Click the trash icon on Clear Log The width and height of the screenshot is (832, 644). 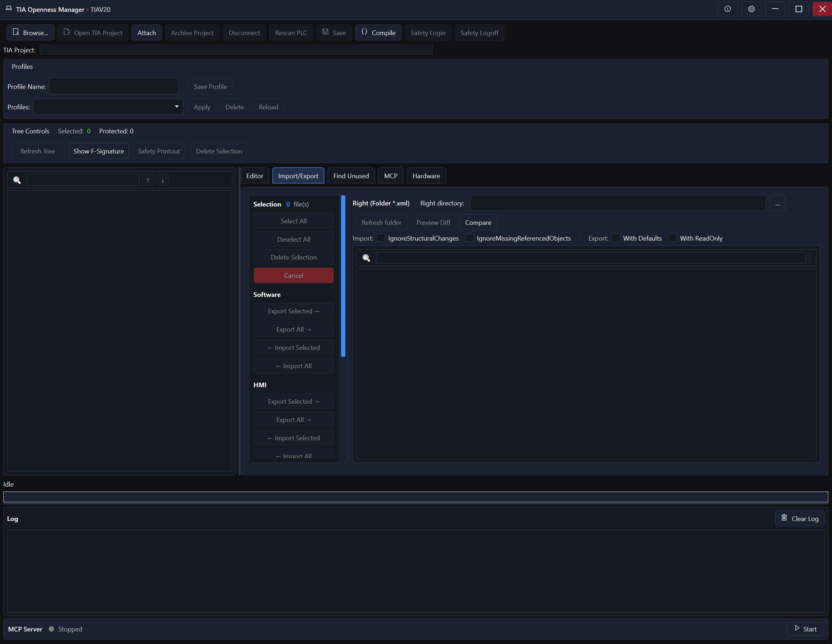[784, 518]
